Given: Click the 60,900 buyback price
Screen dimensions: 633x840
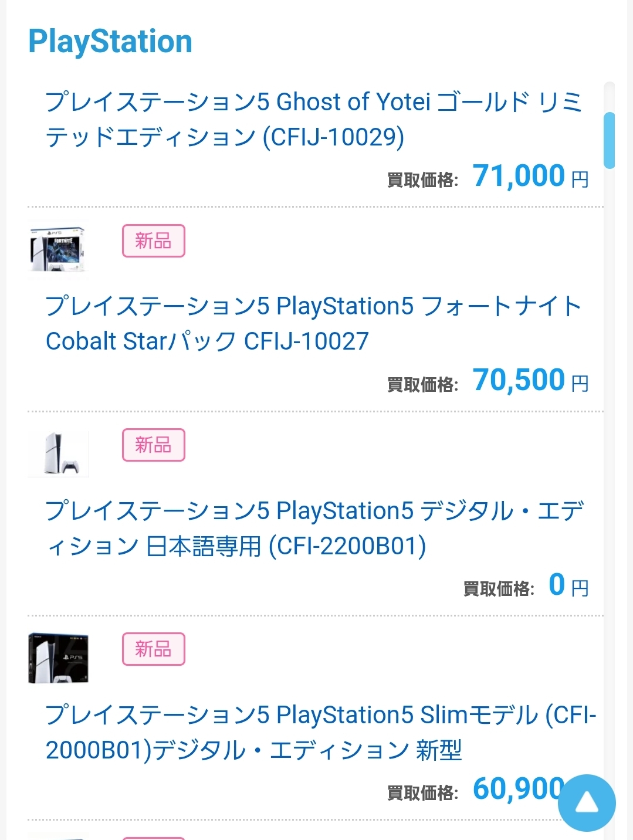Looking at the screenshot, I should [x=516, y=789].
